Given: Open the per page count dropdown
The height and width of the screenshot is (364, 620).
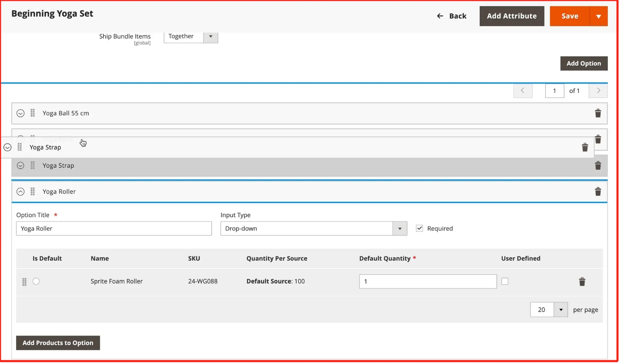Looking at the screenshot, I should 560,310.
